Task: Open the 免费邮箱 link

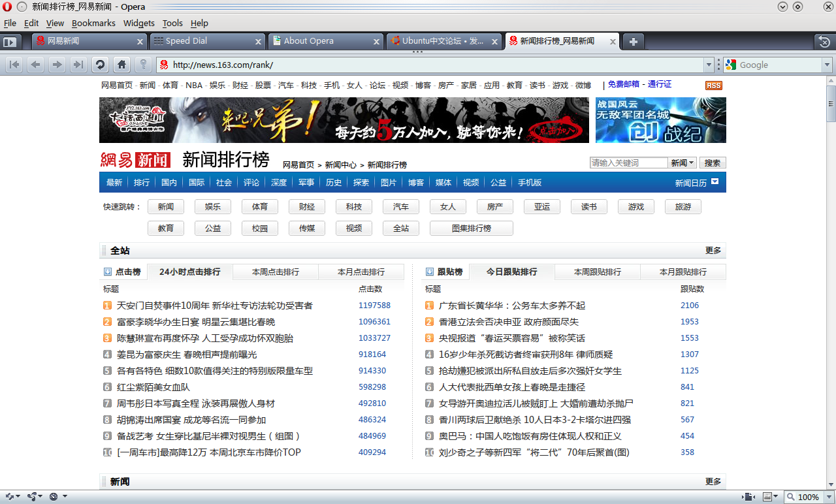Action: pos(624,84)
